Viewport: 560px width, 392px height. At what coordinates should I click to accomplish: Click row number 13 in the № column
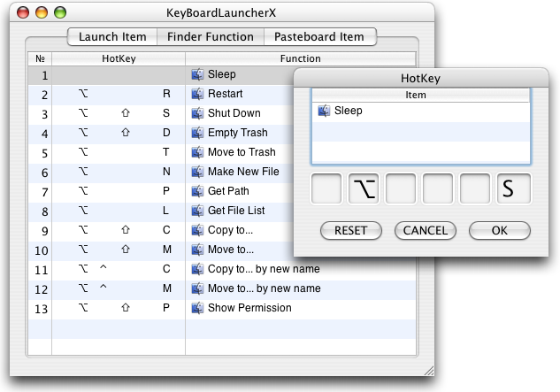click(41, 309)
